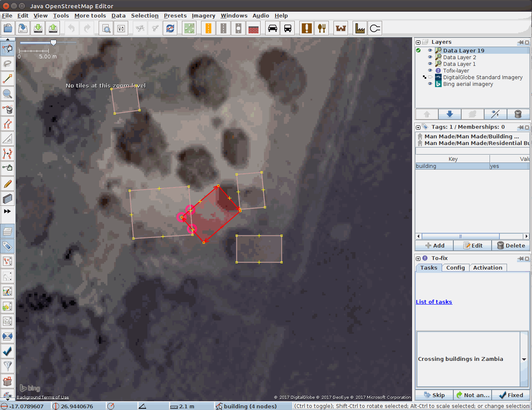This screenshot has width=532, height=410.
Task: Unpin the Layers panel pin icon
Action: [x=520, y=42]
